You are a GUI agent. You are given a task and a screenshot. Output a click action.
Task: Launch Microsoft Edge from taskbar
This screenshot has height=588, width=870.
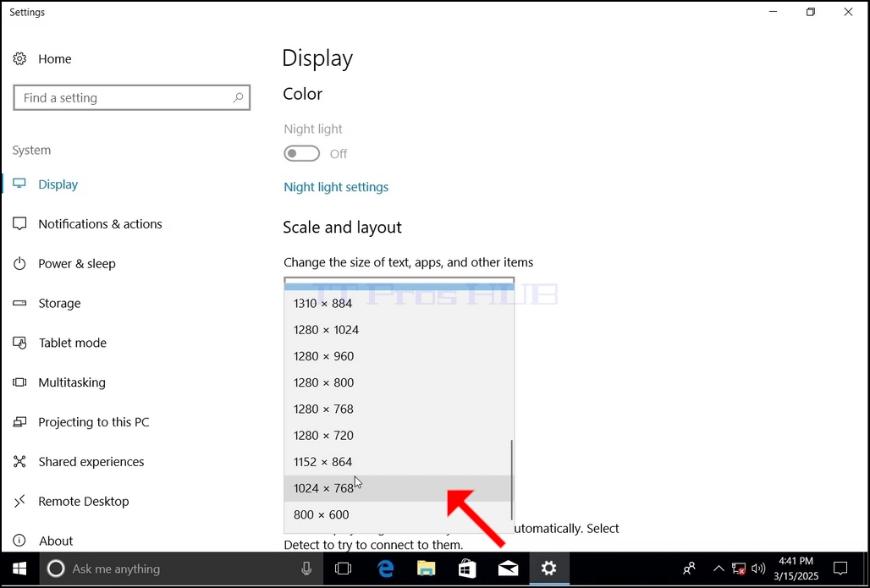[385, 569]
